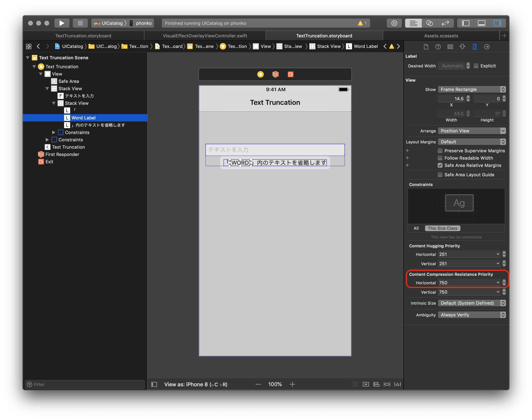Open the Show Frame Rectangle dropdown
Image resolution: width=532 pixels, height=420 pixels.
(x=472, y=90)
